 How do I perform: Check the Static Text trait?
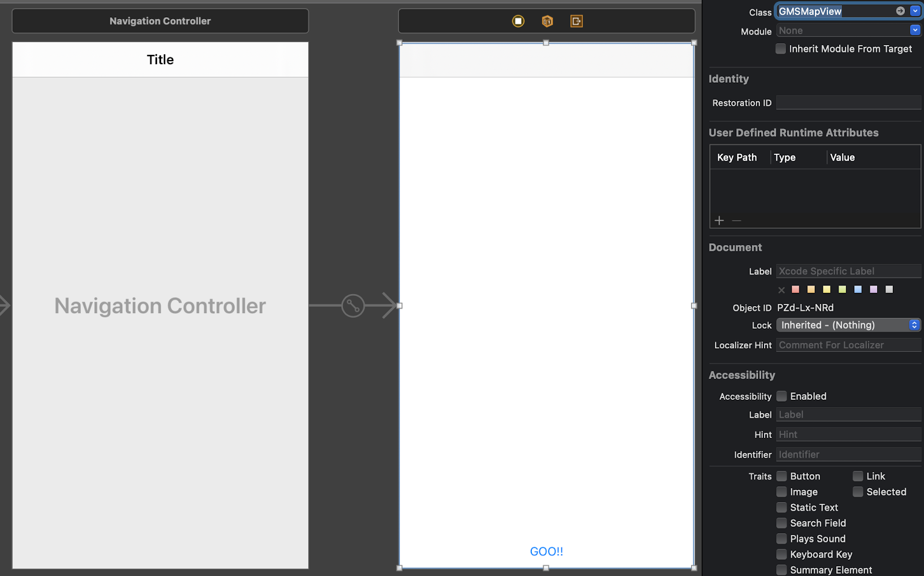tap(781, 507)
